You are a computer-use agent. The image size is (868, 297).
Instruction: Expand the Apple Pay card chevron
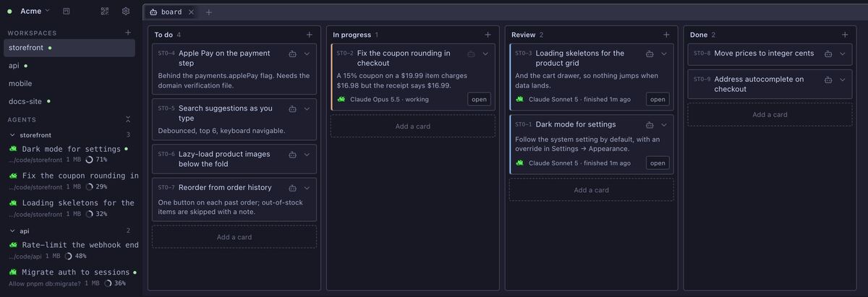click(x=307, y=53)
